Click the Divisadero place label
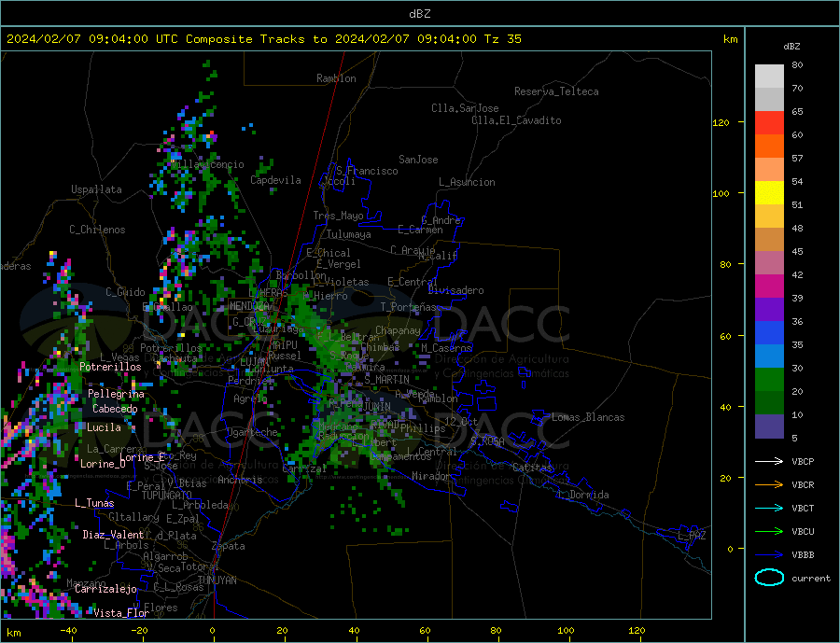 point(455,290)
